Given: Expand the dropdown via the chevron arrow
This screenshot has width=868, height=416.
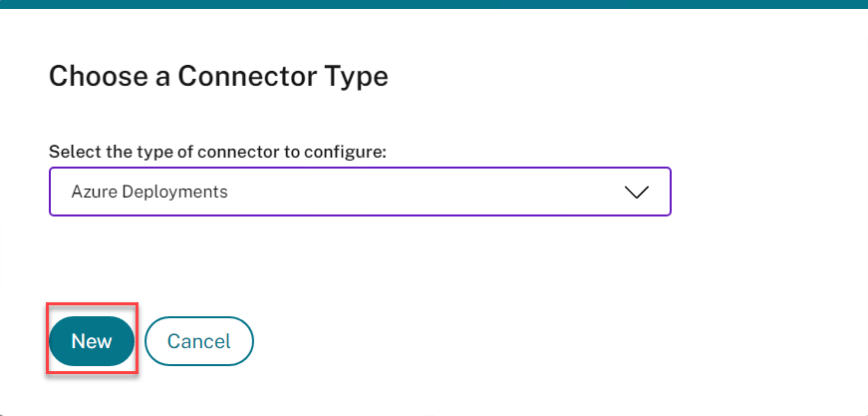Looking at the screenshot, I should (636, 192).
